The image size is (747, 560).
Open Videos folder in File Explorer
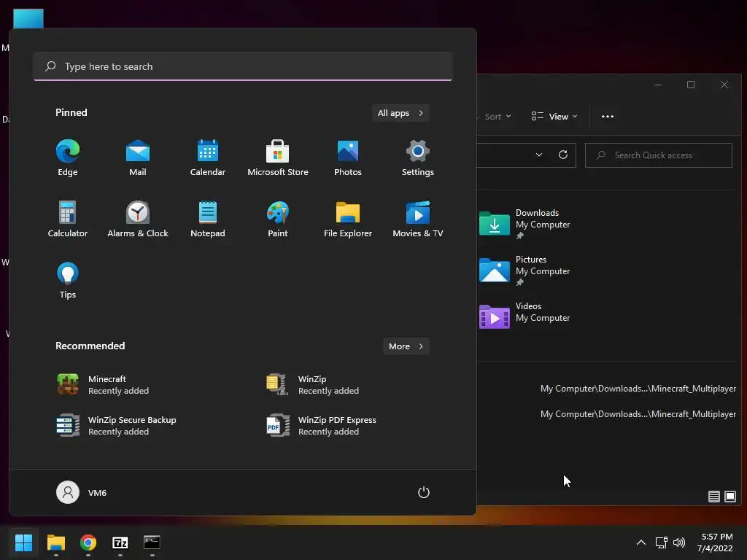pos(525,316)
